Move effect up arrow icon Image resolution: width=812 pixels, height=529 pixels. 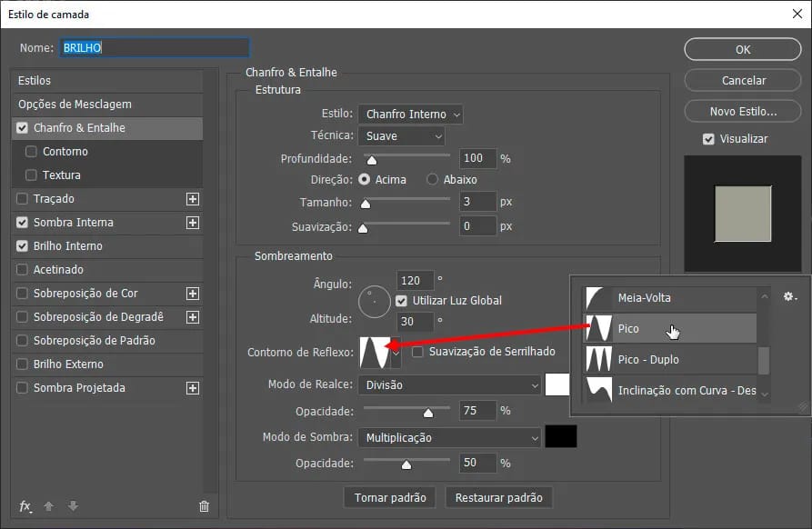coord(49,506)
